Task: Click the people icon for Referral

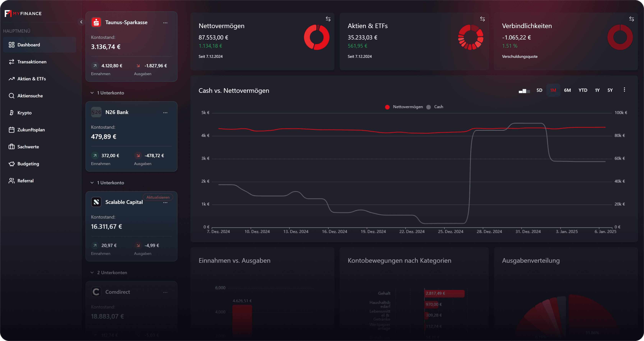Action: tap(11, 181)
